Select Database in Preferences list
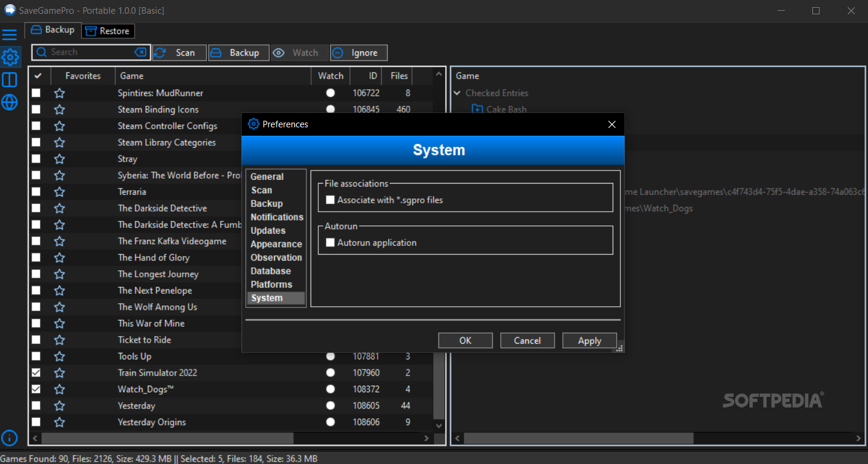 pyautogui.click(x=271, y=271)
